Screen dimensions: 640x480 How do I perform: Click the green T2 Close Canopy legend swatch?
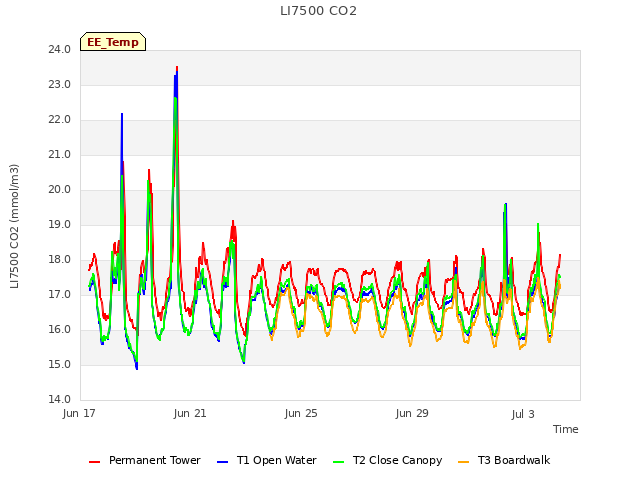pos(338,462)
